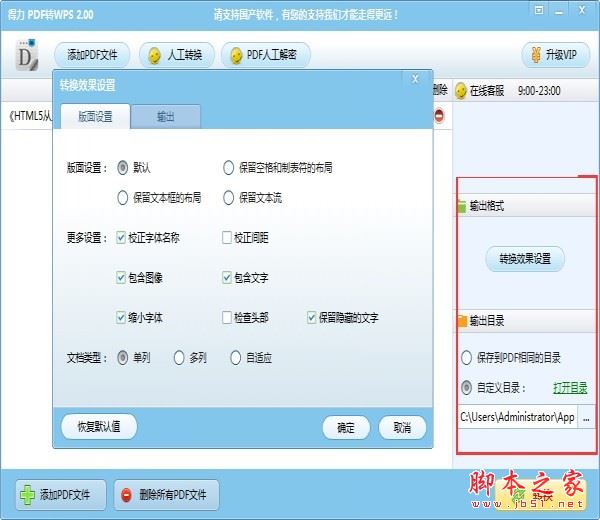This screenshot has height=520, width=600.
Task: Select 自适应 document type
Action: 235,358
